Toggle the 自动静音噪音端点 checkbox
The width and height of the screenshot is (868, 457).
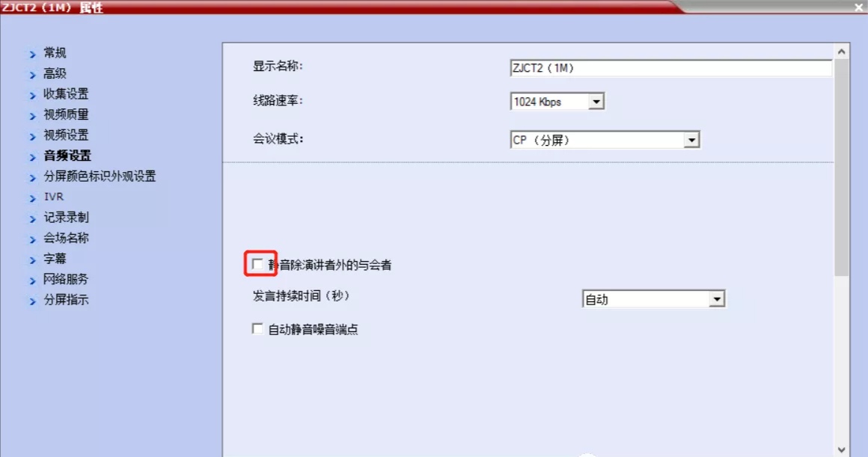pos(257,328)
